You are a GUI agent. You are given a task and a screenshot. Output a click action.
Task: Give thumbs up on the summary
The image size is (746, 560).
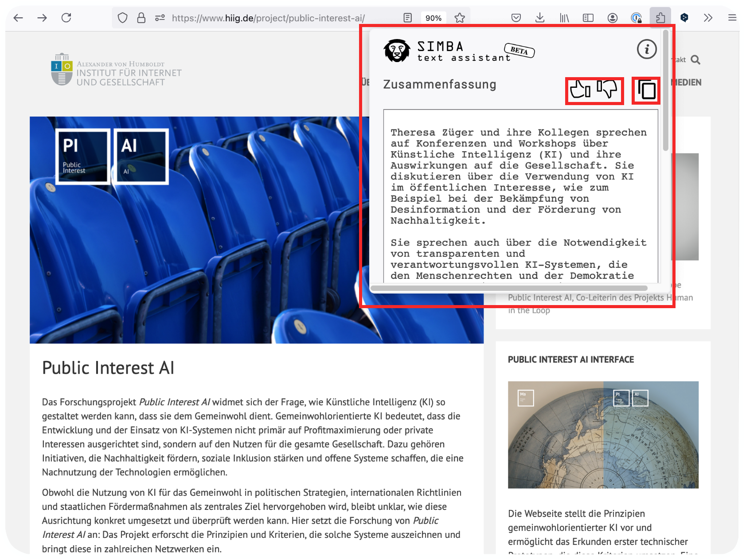pyautogui.click(x=580, y=89)
